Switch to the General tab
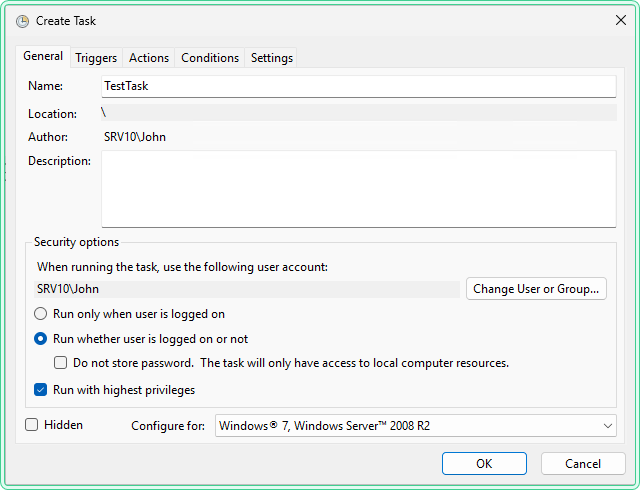 coord(43,56)
